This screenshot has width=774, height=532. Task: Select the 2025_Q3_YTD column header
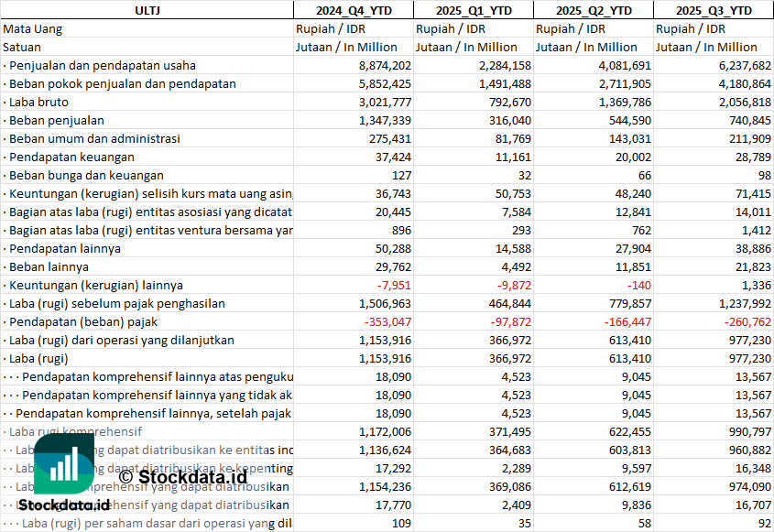pos(714,10)
